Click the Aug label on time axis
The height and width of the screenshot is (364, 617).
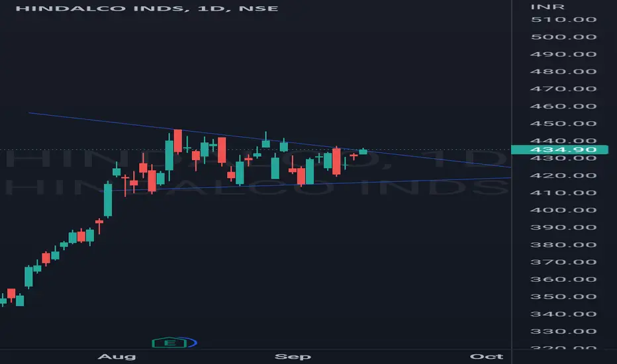click(x=117, y=357)
